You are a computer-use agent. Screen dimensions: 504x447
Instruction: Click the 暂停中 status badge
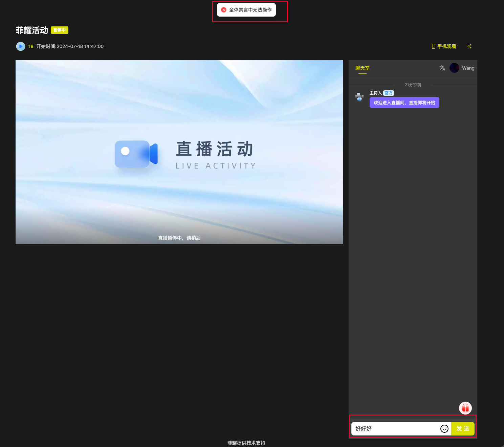pyautogui.click(x=60, y=30)
